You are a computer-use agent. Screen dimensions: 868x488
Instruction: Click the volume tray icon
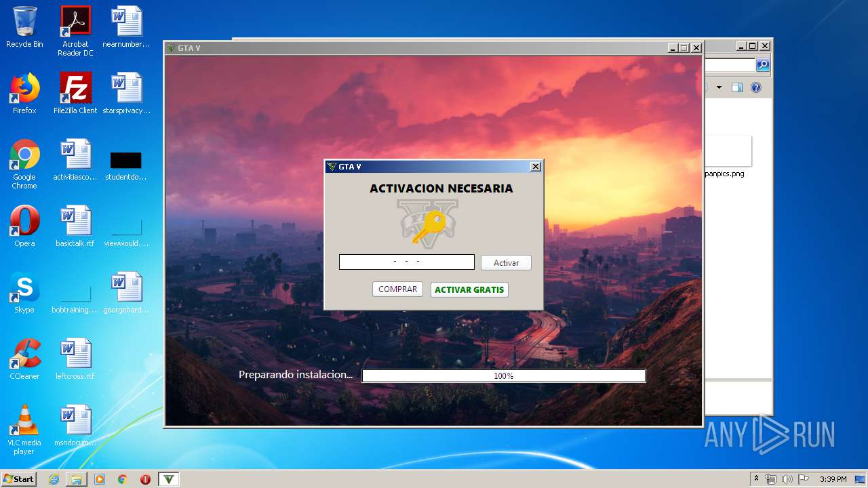pyautogui.click(x=787, y=479)
